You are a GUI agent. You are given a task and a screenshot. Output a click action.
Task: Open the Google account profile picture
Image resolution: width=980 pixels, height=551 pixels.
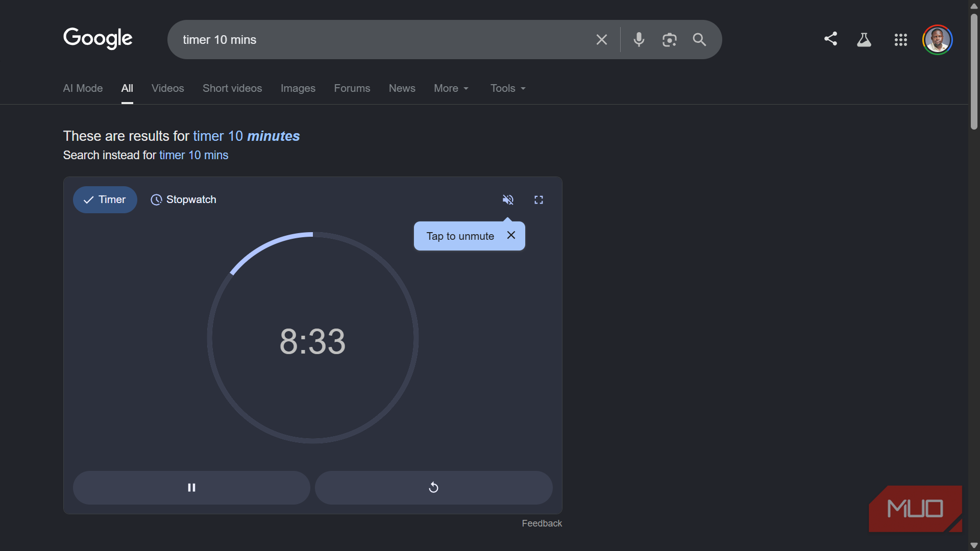point(937,40)
